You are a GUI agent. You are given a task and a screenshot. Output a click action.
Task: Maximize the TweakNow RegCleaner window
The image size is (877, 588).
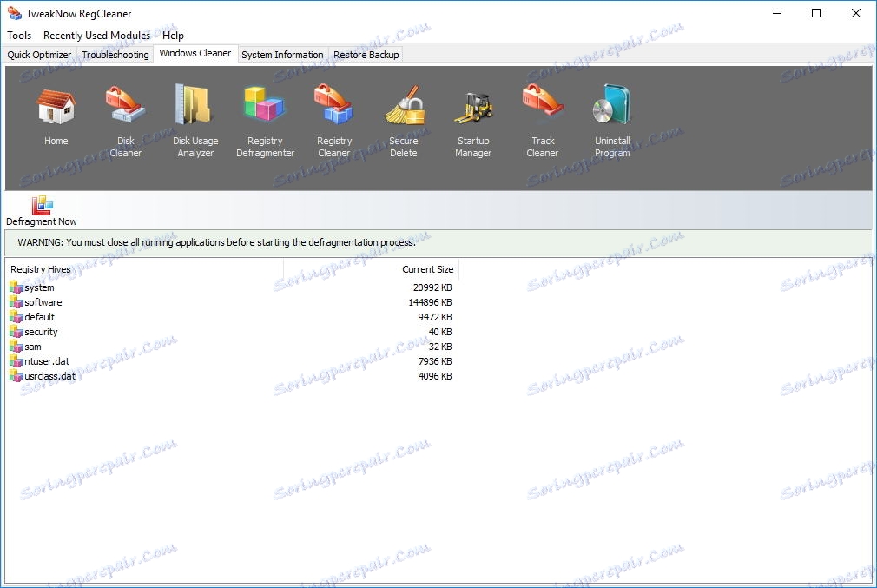[x=816, y=13]
